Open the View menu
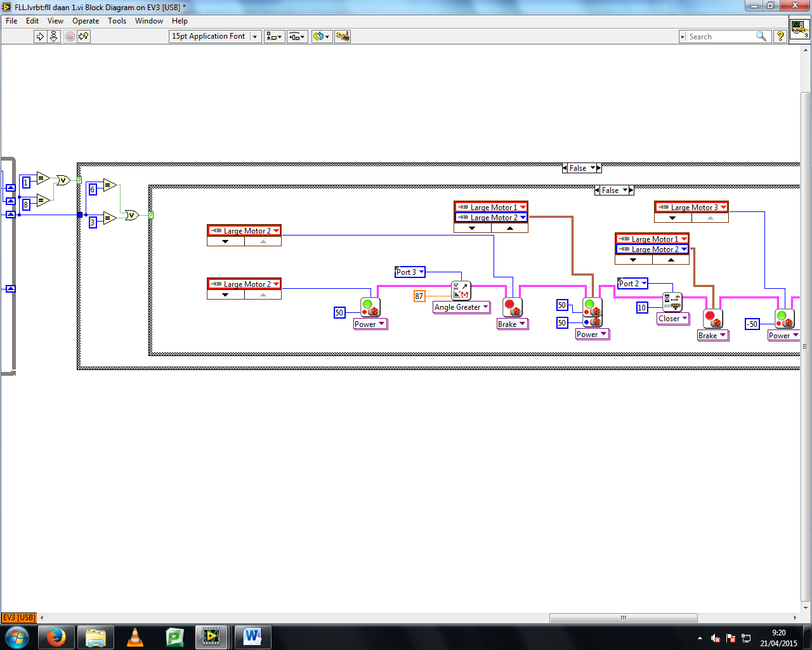Image resolution: width=812 pixels, height=650 pixels. tap(55, 21)
